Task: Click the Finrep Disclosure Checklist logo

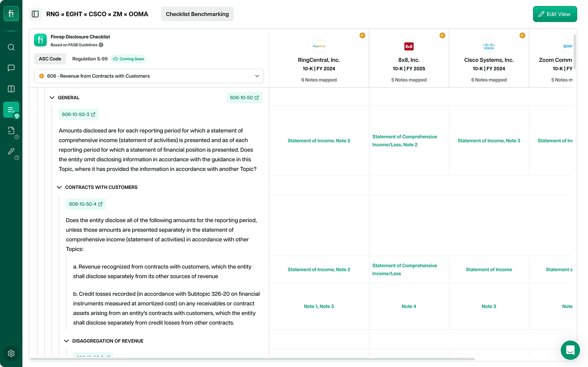Action: 40,40
